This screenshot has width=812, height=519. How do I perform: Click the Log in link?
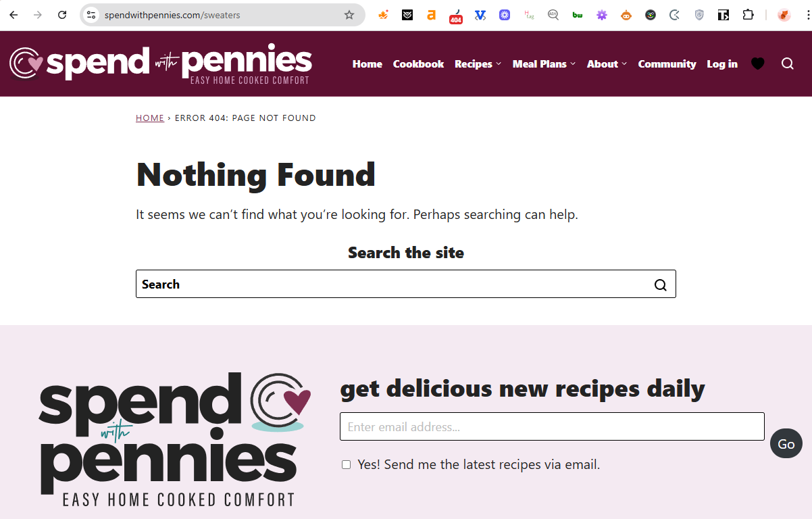722,64
